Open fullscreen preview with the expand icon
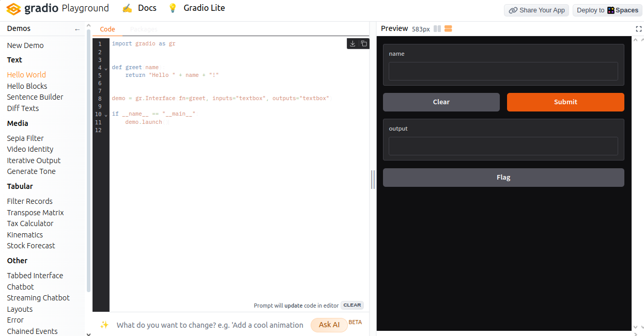Image resolution: width=644 pixels, height=336 pixels. tap(638, 29)
